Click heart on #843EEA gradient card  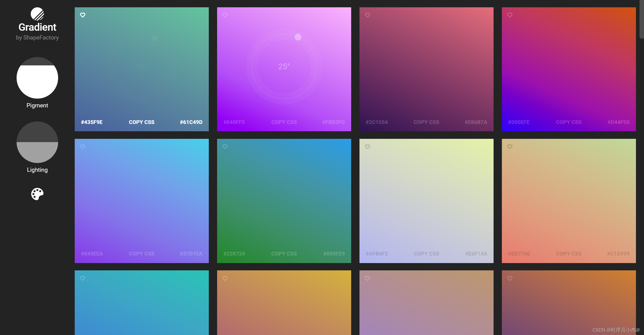83,147
